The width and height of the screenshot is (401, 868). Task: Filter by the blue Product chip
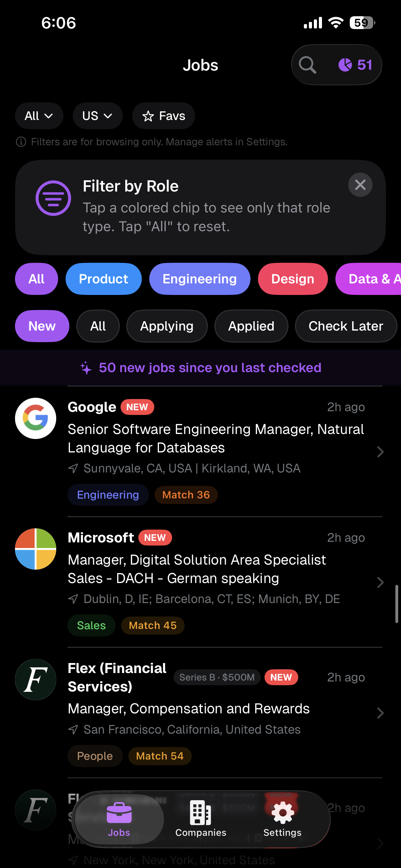click(x=103, y=279)
